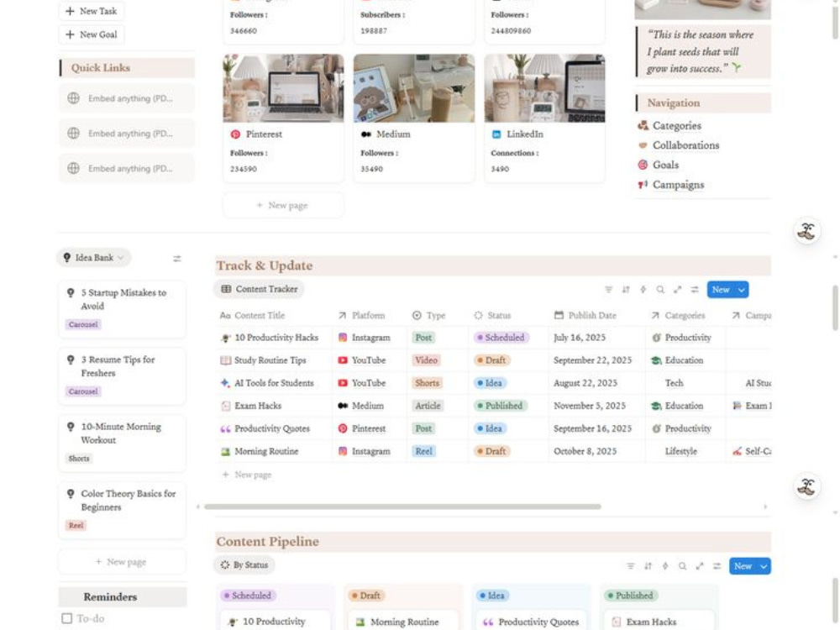This screenshot has width=840, height=630.
Task: Click the Goals target icon
Action: coord(643,165)
